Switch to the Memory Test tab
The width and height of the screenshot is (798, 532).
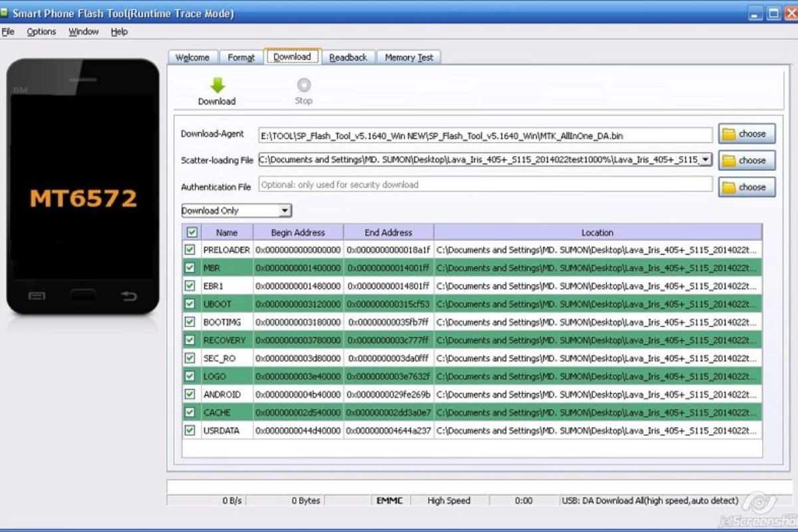[408, 57]
